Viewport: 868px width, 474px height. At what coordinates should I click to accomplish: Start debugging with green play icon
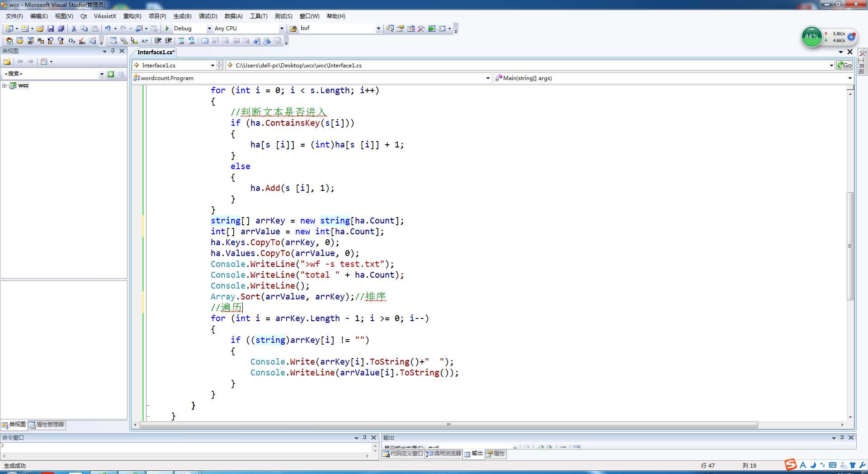pyautogui.click(x=167, y=28)
